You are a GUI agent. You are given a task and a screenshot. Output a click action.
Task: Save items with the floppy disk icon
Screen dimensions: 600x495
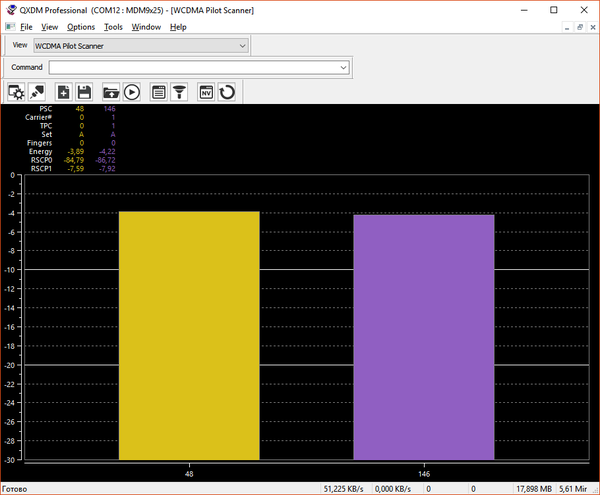click(85, 92)
